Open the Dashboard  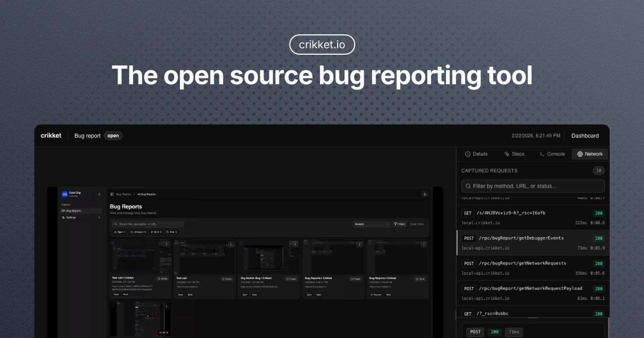[x=585, y=135]
